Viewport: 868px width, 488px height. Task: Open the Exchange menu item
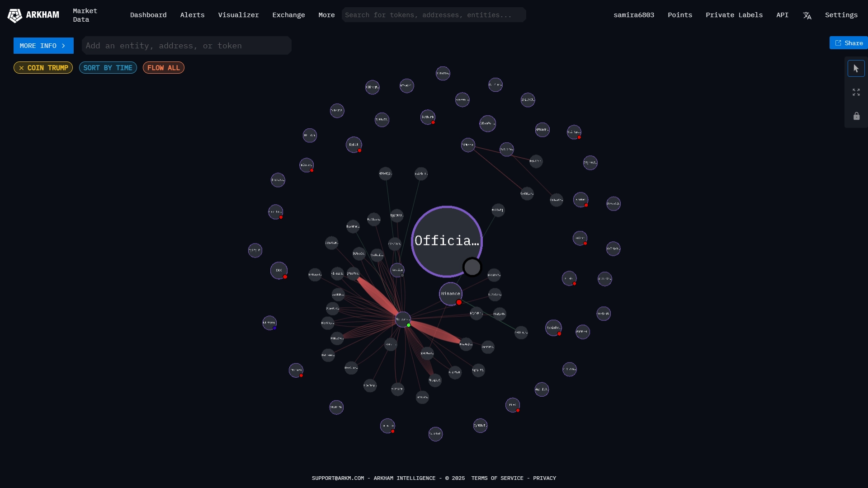coord(288,15)
